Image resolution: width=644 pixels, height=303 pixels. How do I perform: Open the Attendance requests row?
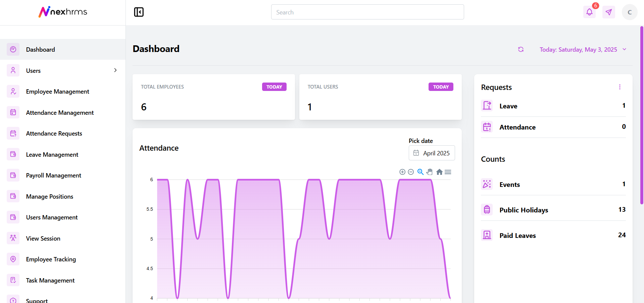click(553, 127)
